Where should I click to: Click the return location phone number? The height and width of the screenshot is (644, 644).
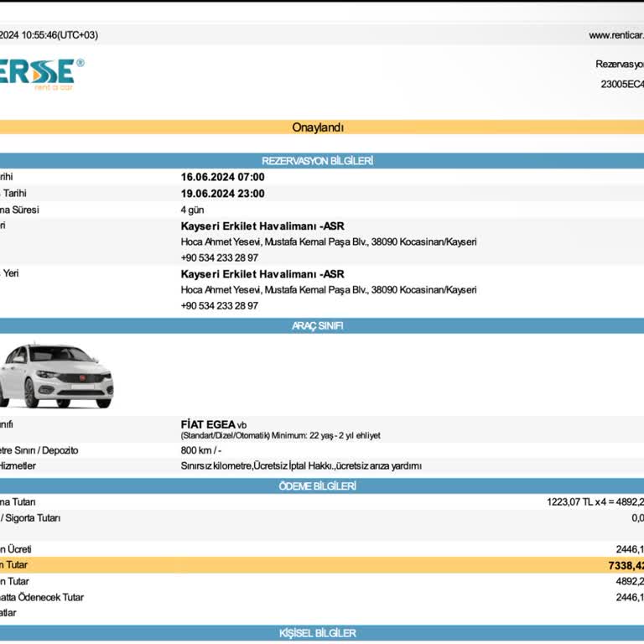tap(220, 306)
